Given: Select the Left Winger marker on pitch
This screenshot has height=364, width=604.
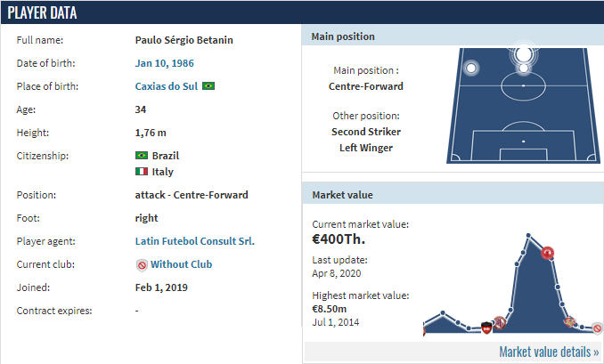Looking at the screenshot, I should [470, 69].
